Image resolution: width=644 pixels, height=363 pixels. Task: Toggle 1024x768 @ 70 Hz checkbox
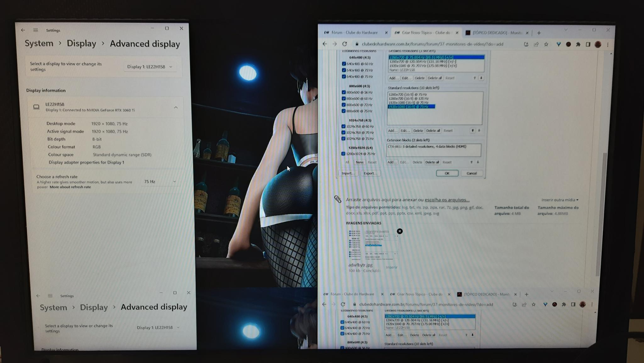[x=343, y=133]
